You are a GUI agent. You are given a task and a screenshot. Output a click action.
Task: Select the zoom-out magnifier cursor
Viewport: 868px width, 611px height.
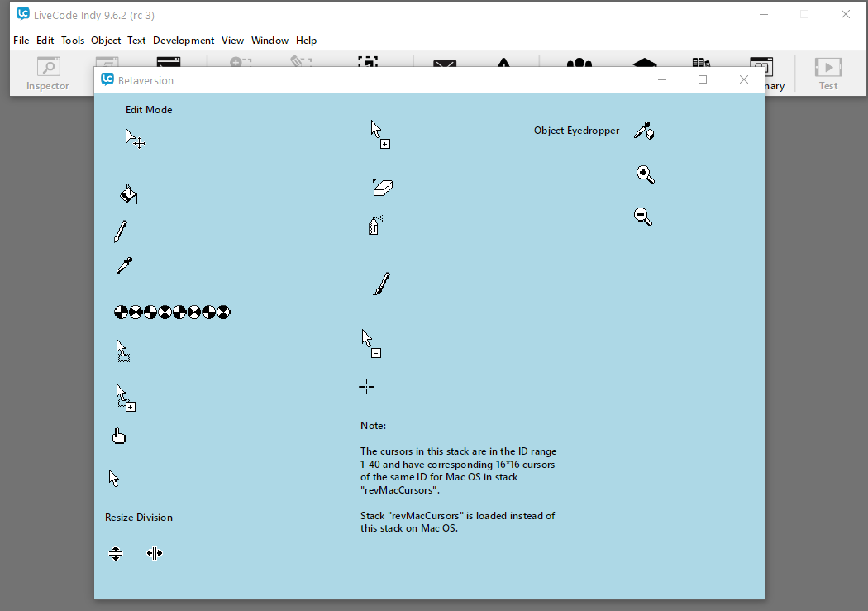643,217
